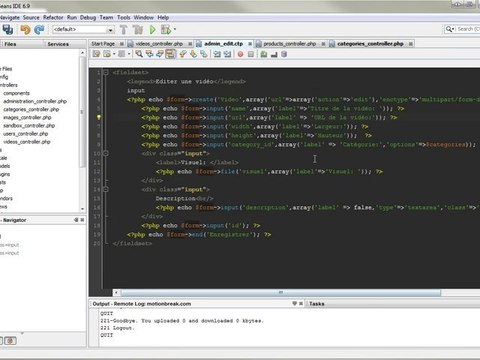480x360 pixels.
Task: Click the Next Bookmark icon
Action: tap(193, 54)
